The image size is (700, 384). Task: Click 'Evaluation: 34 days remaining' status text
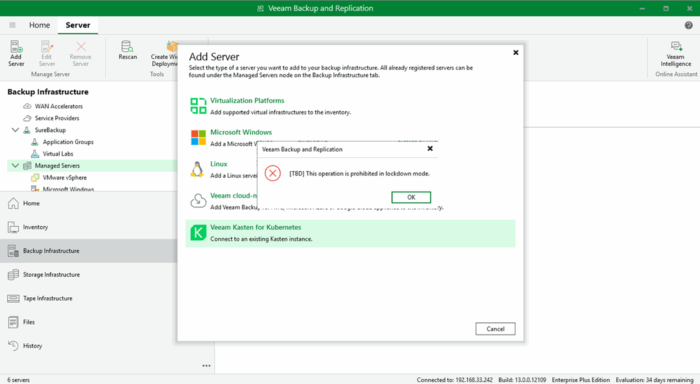[x=654, y=380]
